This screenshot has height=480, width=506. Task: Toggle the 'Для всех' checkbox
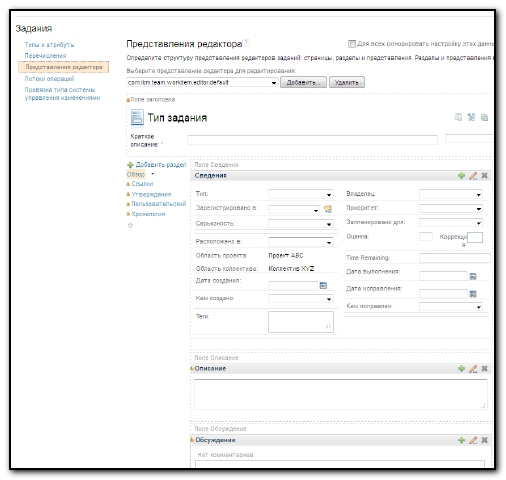pos(352,44)
